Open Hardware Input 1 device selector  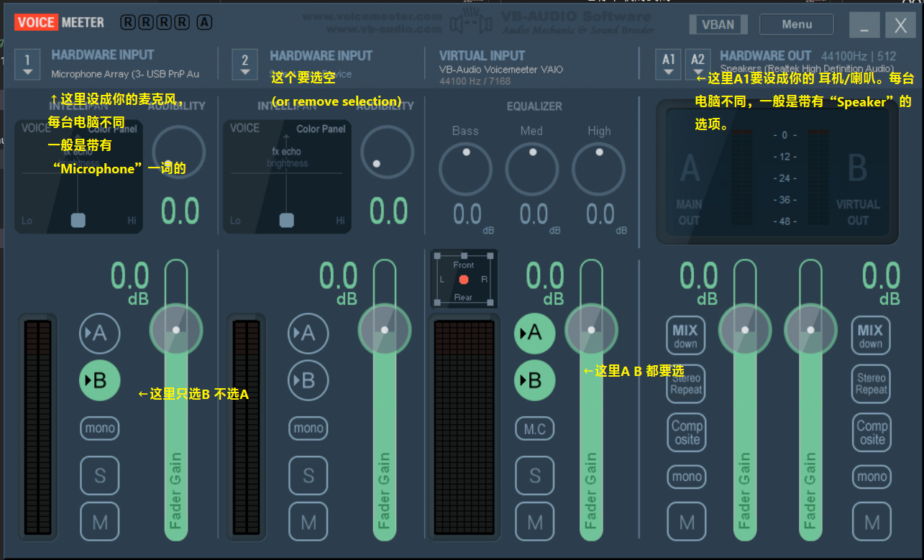pyautogui.click(x=27, y=64)
